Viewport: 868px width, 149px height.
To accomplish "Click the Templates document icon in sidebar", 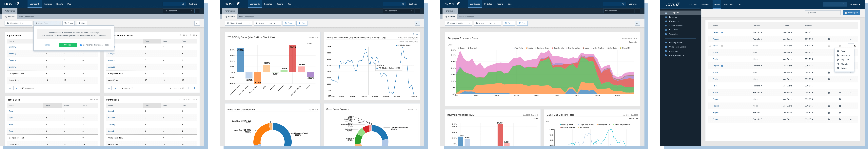I will click(x=666, y=34).
